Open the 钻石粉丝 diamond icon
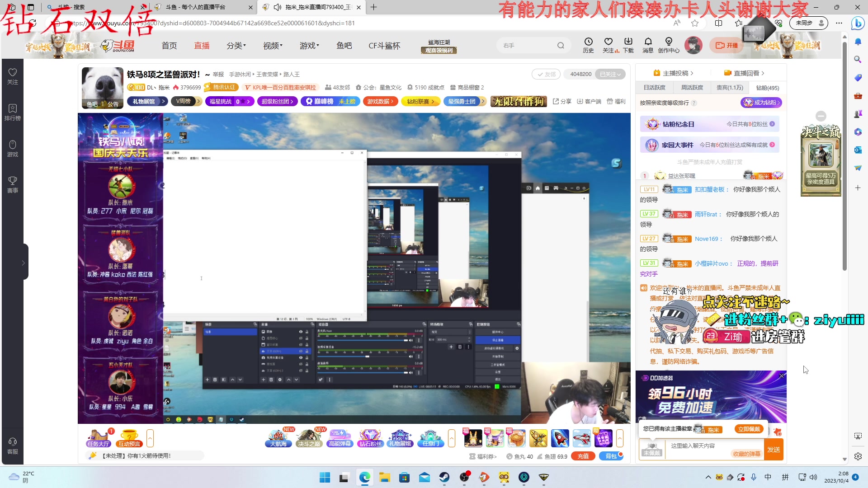 point(370,438)
